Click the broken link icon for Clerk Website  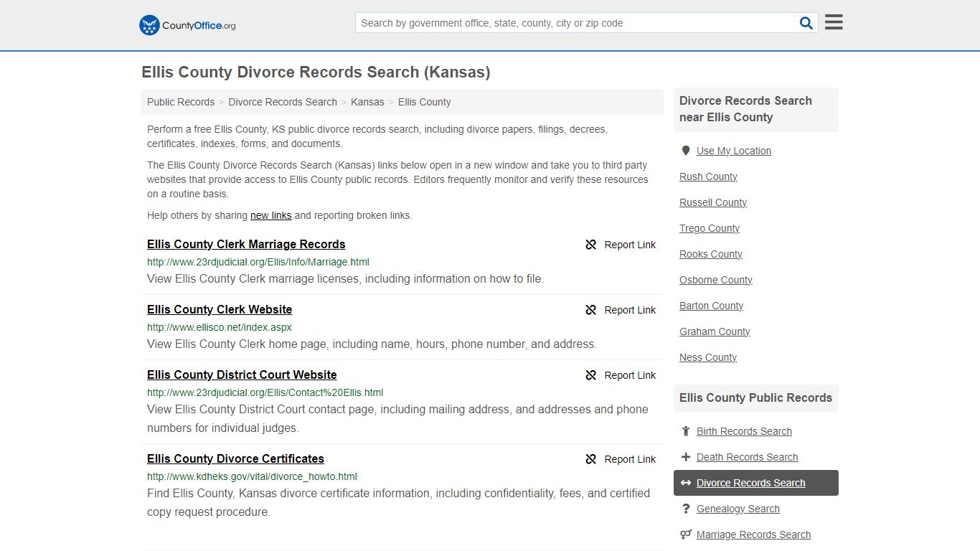click(591, 310)
